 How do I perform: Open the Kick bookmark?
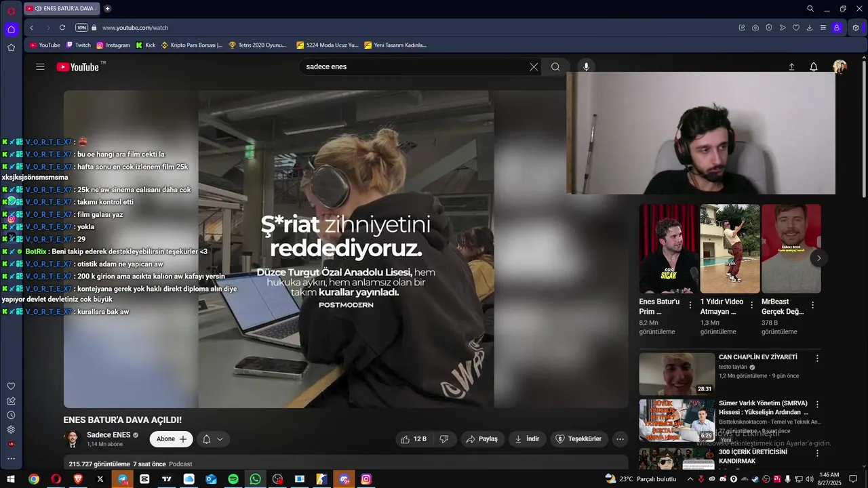click(x=146, y=45)
